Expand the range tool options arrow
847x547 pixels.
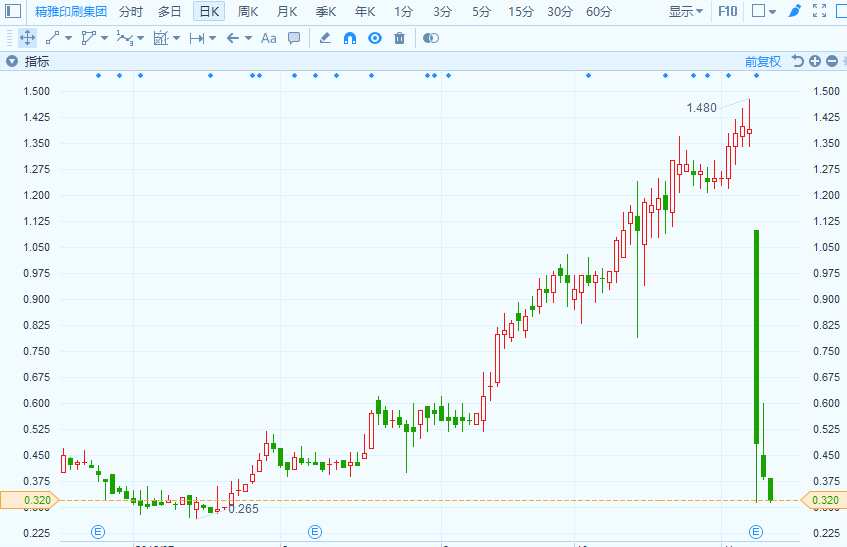(212, 38)
